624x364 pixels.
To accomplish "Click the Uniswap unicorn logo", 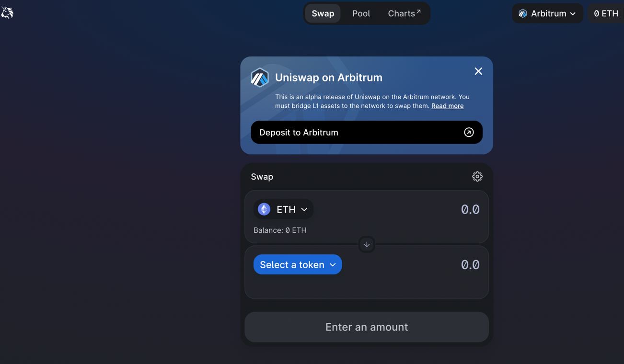I will pos(7,13).
